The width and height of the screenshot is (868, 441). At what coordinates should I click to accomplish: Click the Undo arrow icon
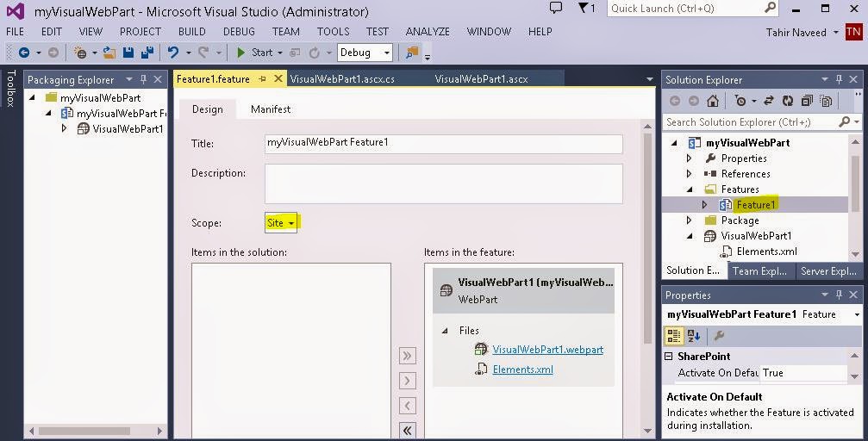pos(173,53)
